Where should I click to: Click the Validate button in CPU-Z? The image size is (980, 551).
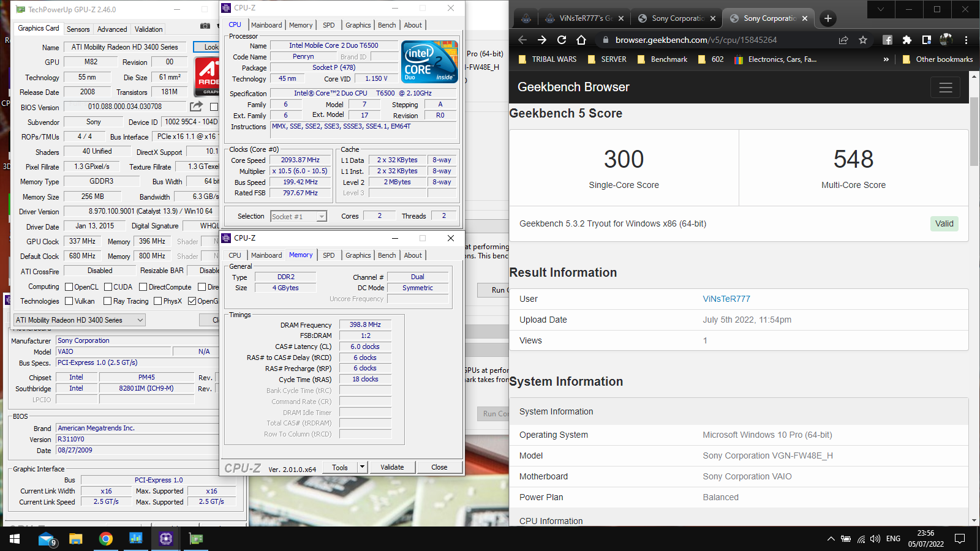point(392,467)
